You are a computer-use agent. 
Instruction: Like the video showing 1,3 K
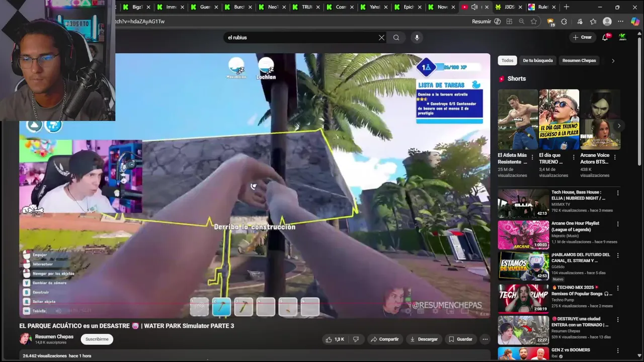[335, 339]
